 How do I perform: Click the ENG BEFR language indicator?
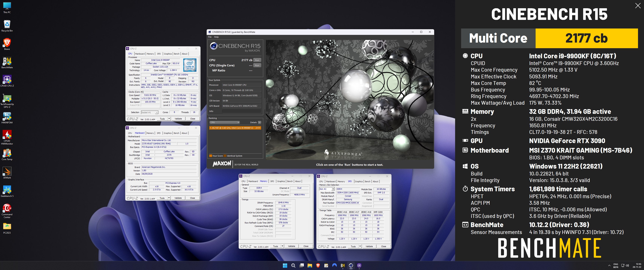pos(616,265)
